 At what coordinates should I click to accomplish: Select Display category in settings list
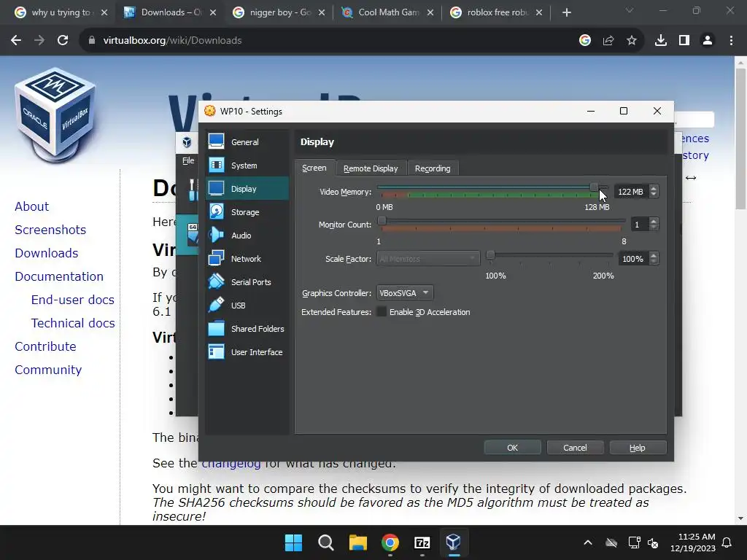pyautogui.click(x=247, y=189)
